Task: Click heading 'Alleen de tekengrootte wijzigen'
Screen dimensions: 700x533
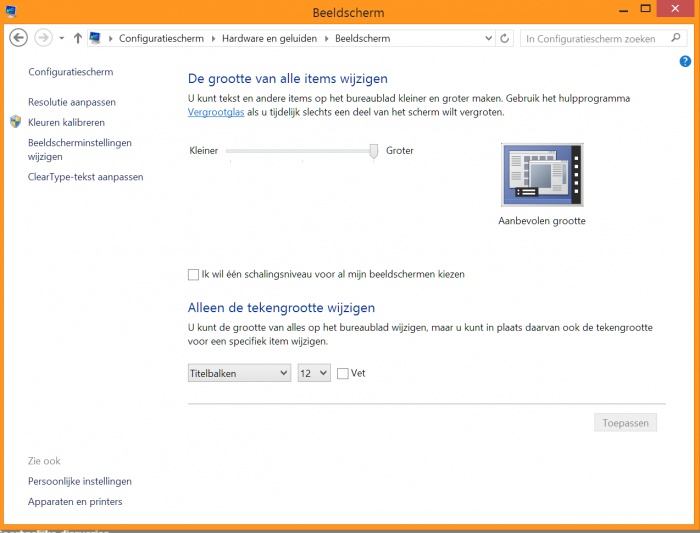Action: click(281, 308)
